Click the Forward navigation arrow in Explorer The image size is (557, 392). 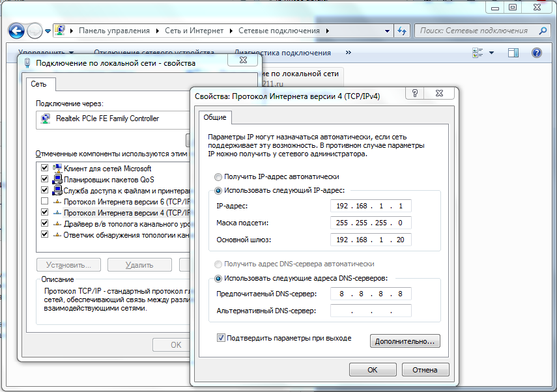35,31
